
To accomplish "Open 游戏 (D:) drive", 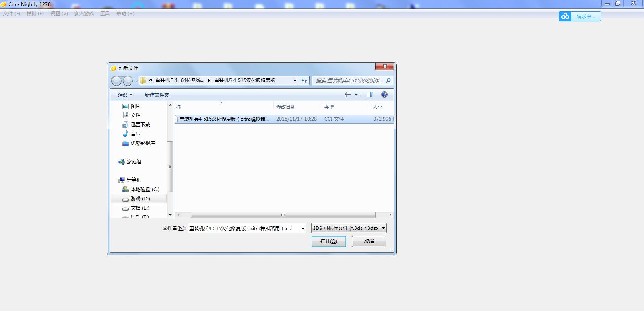I will pyautogui.click(x=140, y=199).
